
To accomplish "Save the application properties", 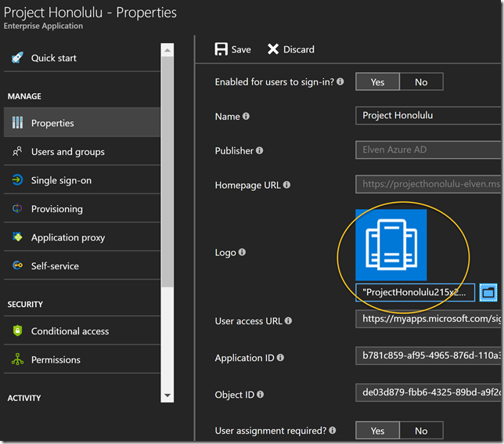I will 232,49.
